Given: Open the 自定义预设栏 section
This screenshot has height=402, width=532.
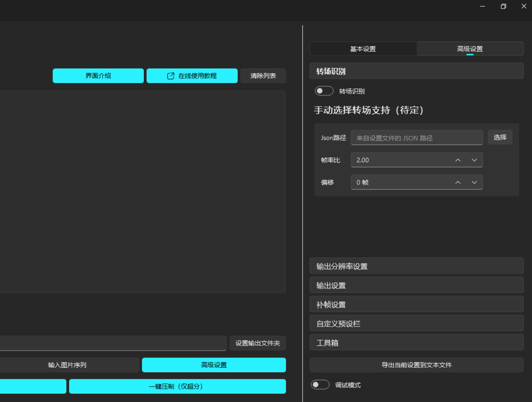Looking at the screenshot, I should coord(416,323).
